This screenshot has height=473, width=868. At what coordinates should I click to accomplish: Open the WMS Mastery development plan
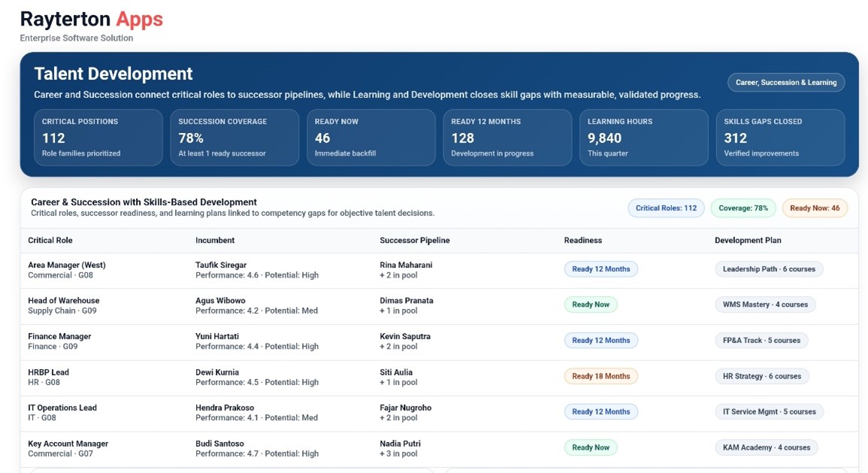(765, 305)
